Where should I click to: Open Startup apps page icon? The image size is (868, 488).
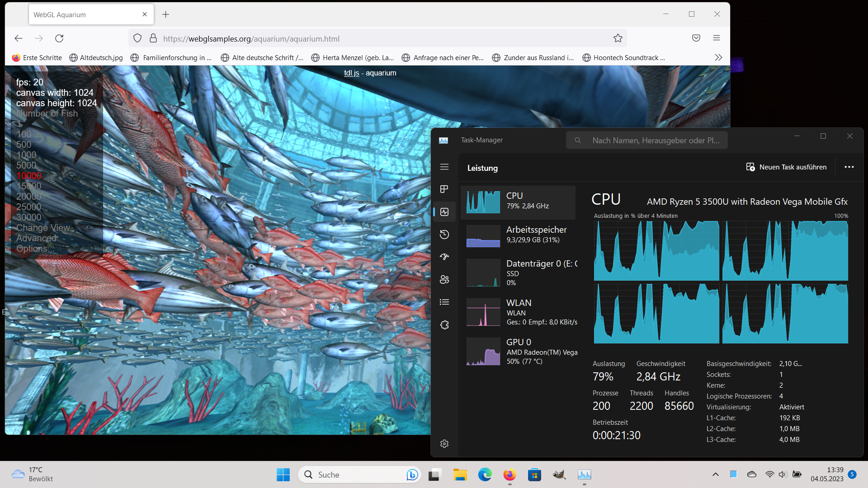pos(444,257)
